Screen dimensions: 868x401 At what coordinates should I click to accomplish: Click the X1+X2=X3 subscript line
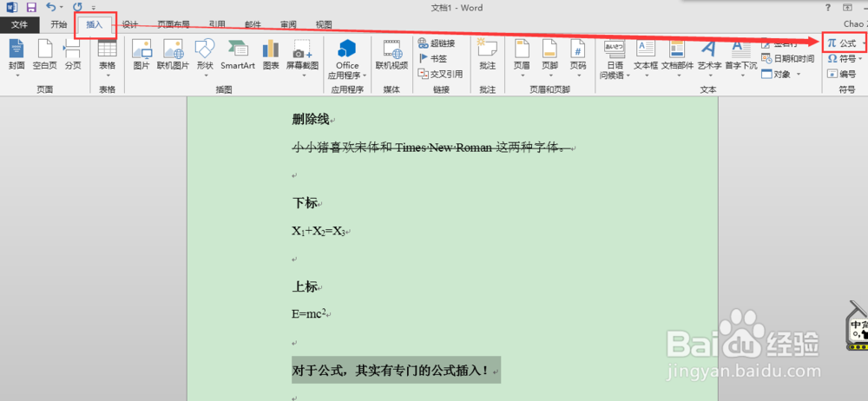319,232
